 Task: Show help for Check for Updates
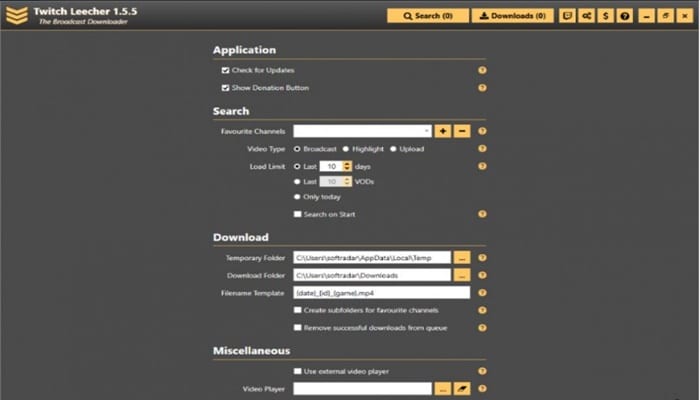[482, 70]
